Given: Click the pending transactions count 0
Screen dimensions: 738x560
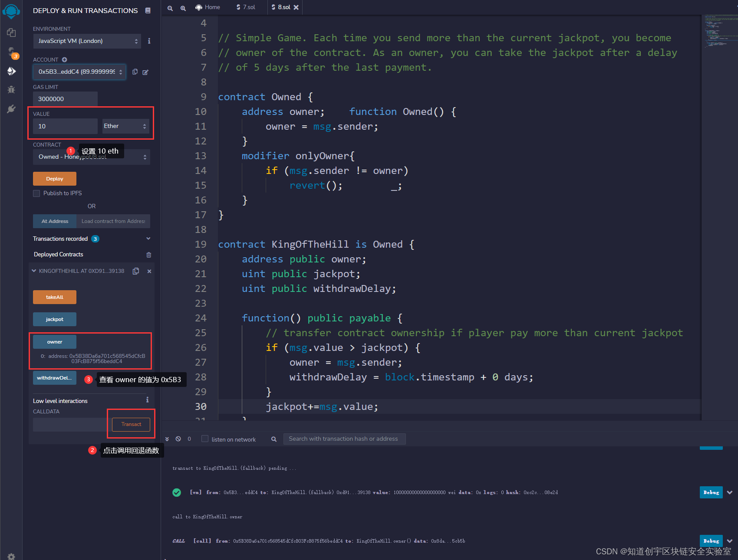Looking at the screenshot, I should tap(189, 439).
